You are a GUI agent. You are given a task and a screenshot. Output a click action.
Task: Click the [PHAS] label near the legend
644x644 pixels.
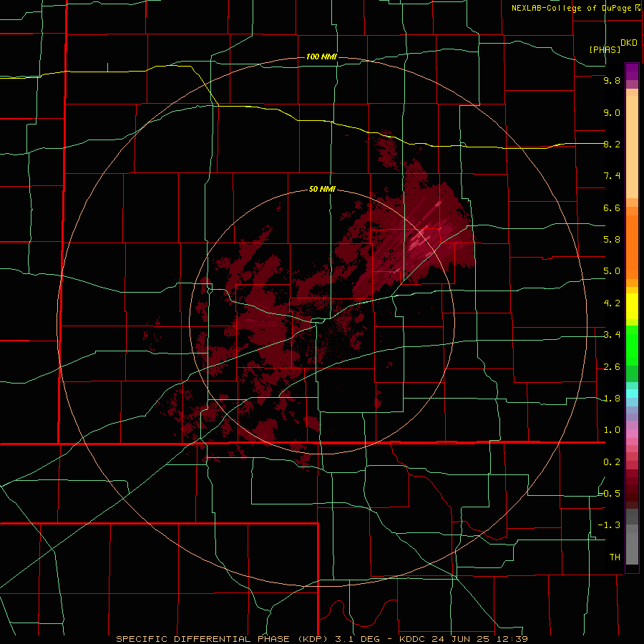pyautogui.click(x=605, y=49)
